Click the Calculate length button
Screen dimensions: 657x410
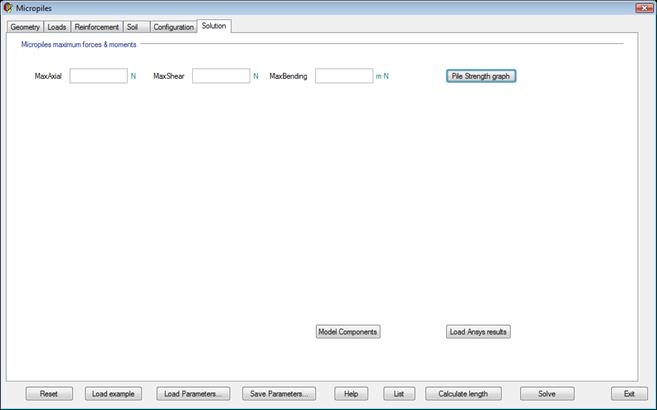[x=463, y=394]
